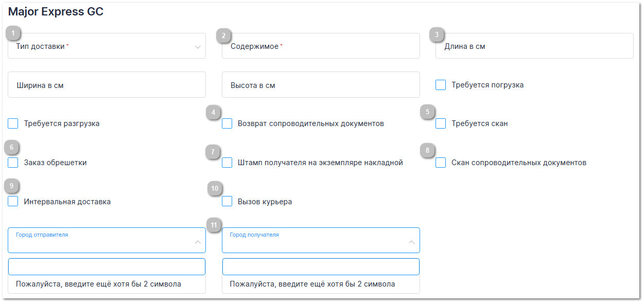Check the Вызов курьера box
Screen dimensions: 644x303
[x=227, y=202]
